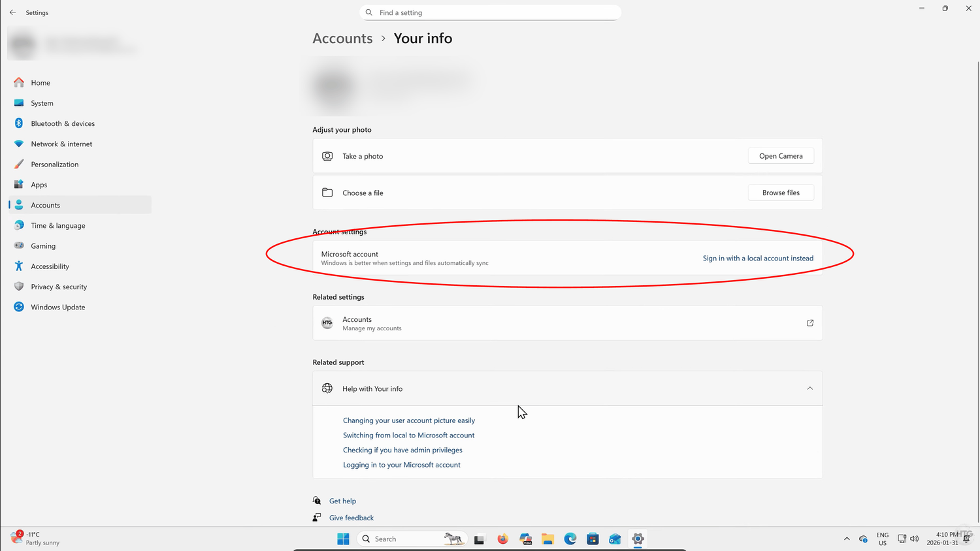Click the volume icon in system tray
Viewport: 980px width, 551px height.
915,539
